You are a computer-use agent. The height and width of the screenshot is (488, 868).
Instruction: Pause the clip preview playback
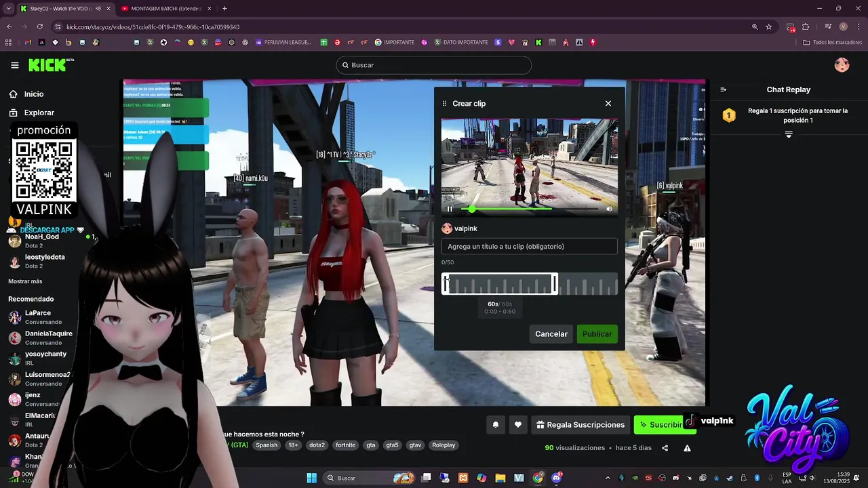[449, 209]
